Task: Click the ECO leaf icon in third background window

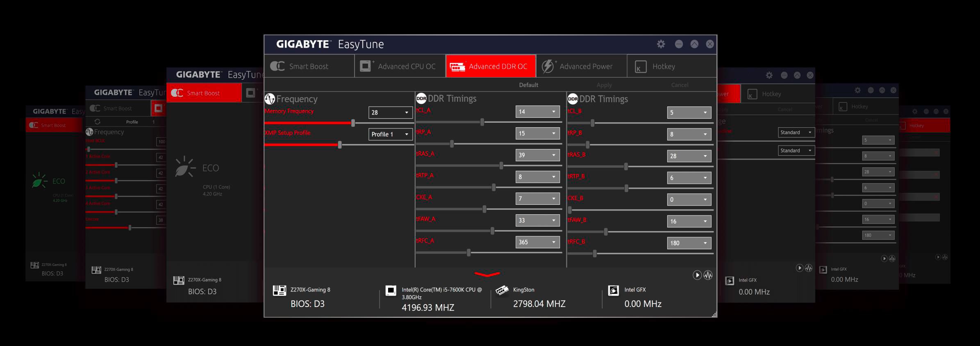Action: click(185, 167)
